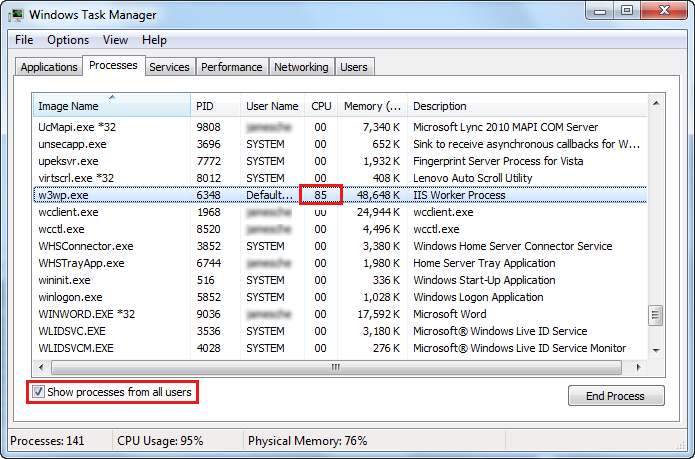695x459 pixels.
Task: Switch to the Performance tab
Action: click(x=231, y=67)
